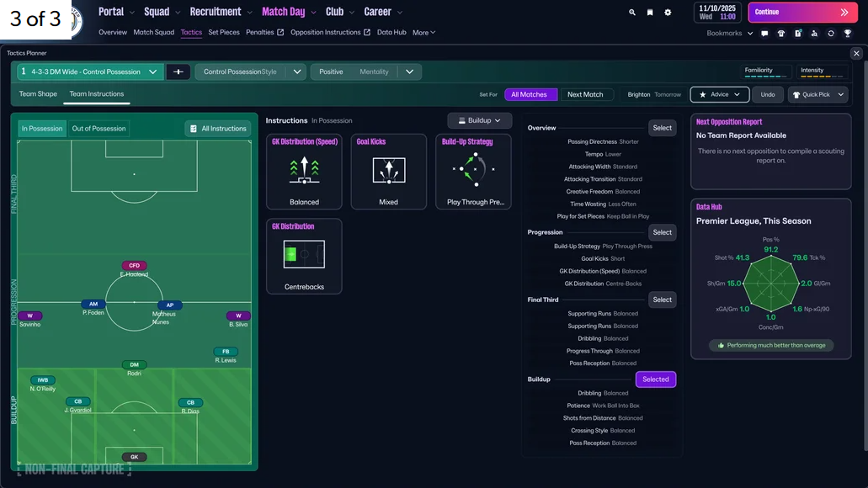Image resolution: width=868 pixels, height=488 pixels.
Task: Click the shirt icon under Continue
Action: pyautogui.click(x=781, y=33)
